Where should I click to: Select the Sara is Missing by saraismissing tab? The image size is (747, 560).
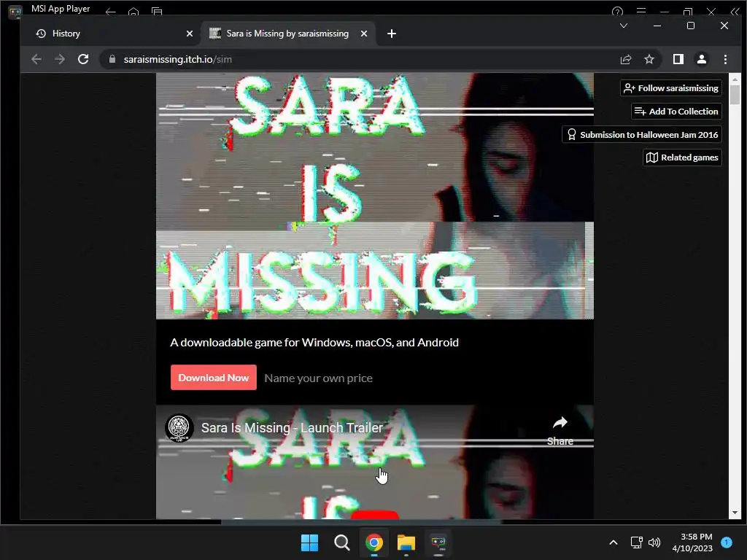[x=288, y=34]
